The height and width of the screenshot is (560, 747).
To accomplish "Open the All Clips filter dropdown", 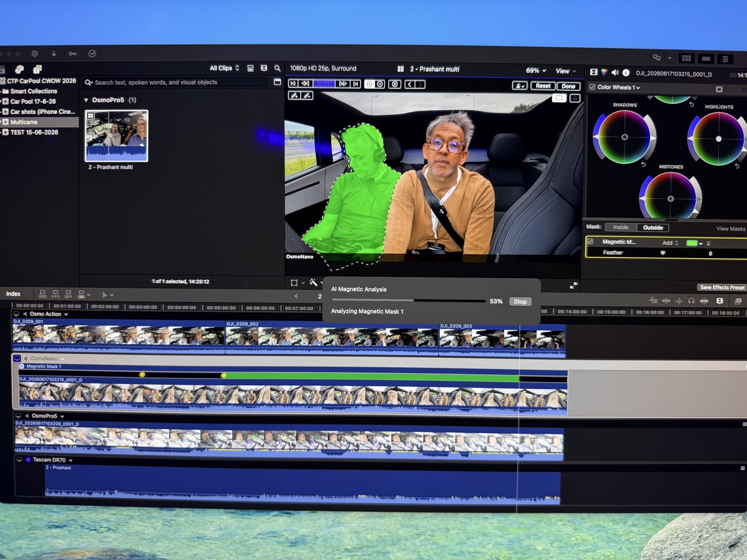I will click(225, 68).
